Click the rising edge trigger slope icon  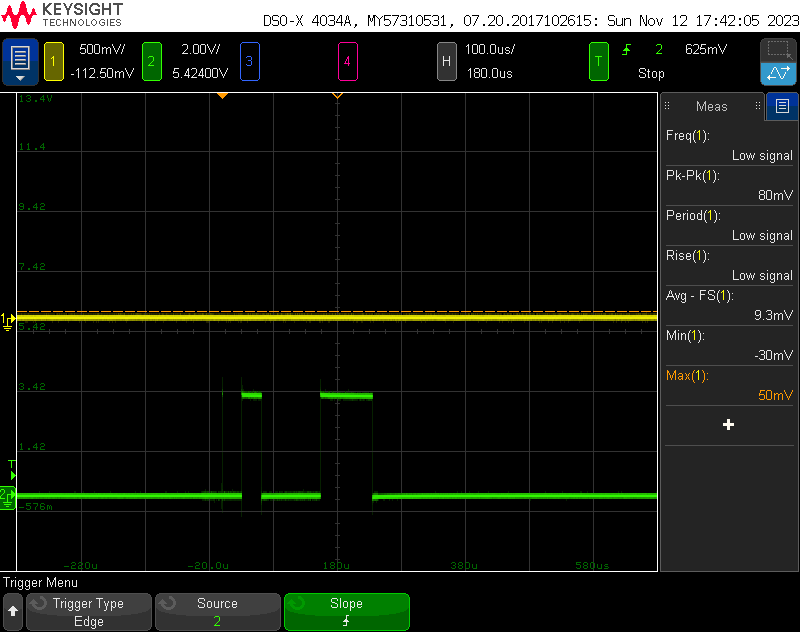click(627, 49)
